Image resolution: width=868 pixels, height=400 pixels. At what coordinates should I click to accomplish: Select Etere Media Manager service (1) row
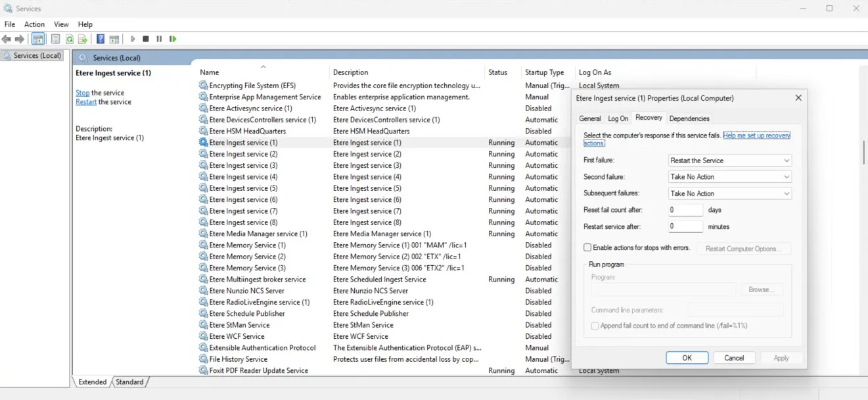coord(258,234)
